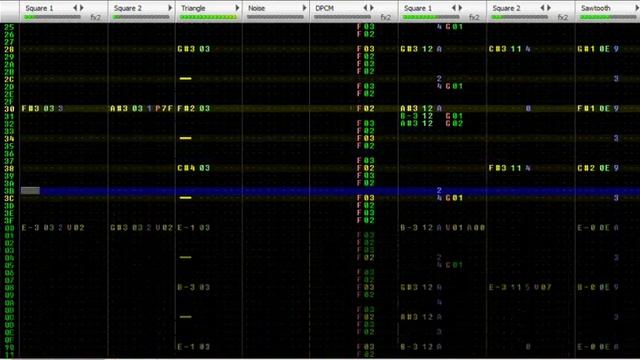Click the Triangle channel volume meter

(x=208, y=17)
